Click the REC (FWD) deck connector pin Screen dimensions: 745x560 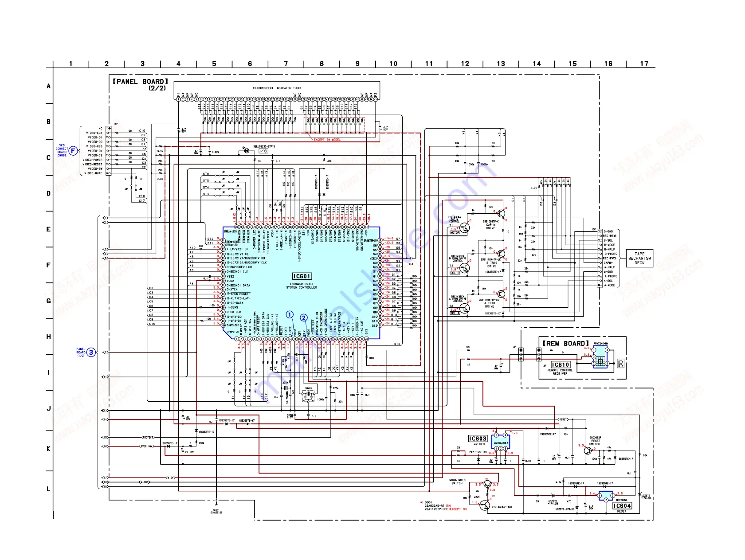point(610,258)
